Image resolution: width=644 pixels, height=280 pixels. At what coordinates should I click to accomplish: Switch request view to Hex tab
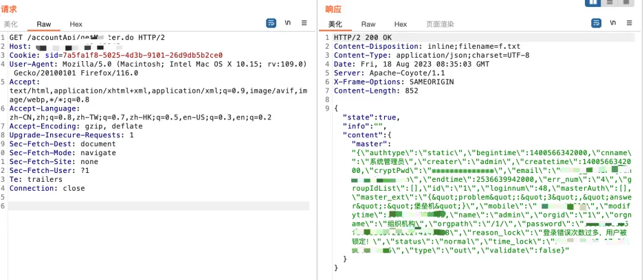pos(76,24)
